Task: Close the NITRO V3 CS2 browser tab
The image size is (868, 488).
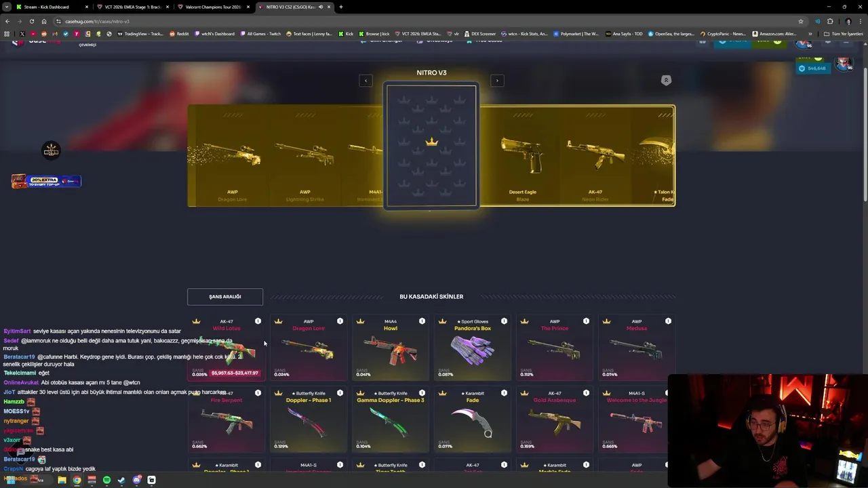Action: [x=329, y=7]
